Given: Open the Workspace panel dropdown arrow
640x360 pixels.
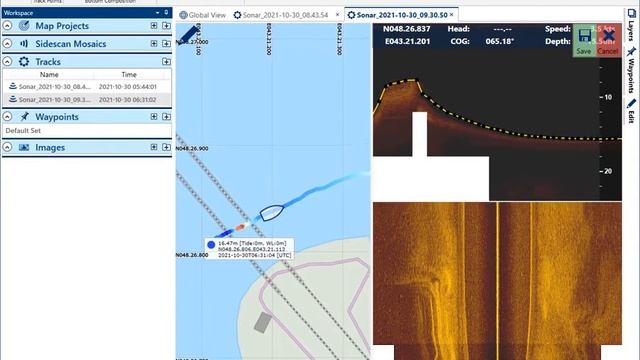Looking at the screenshot, I should tap(158, 13).
